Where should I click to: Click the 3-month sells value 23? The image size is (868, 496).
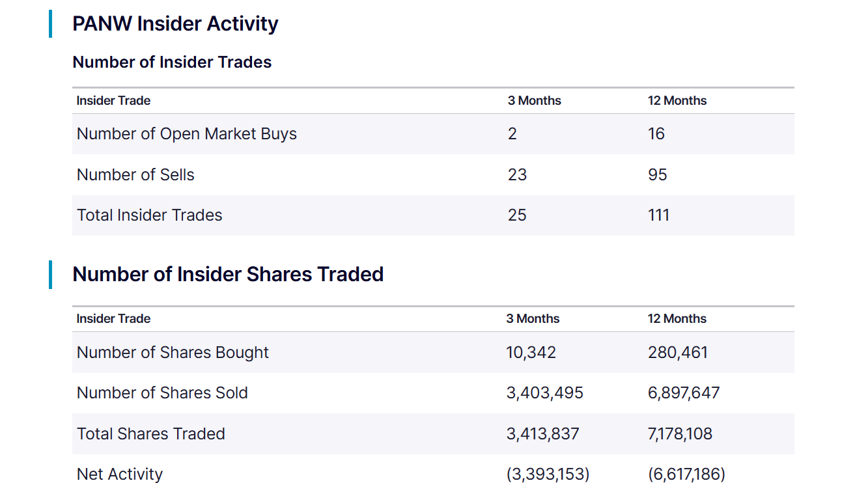518,175
